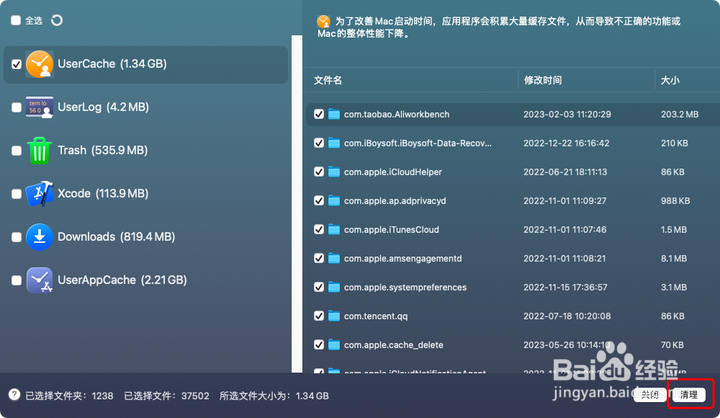Uncheck com.apple.cache_delete file checkbox

[x=319, y=345]
